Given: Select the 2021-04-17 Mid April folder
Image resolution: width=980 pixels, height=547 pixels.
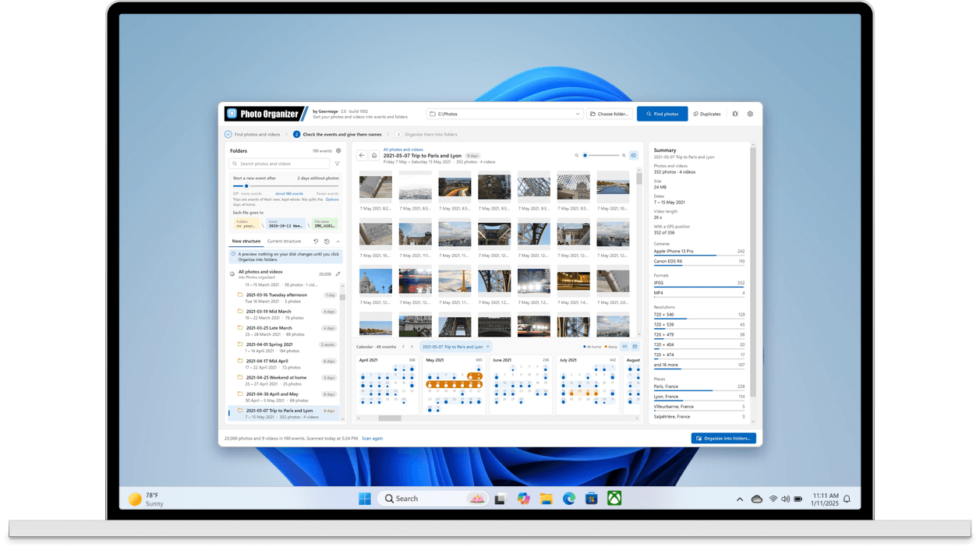Looking at the screenshot, I should point(285,364).
